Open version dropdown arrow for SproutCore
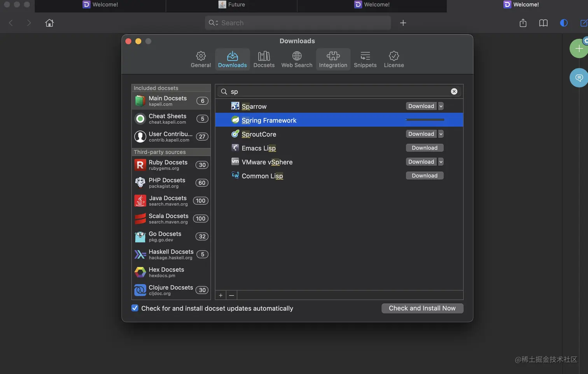The width and height of the screenshot is (588, 374). pos(441,134)
